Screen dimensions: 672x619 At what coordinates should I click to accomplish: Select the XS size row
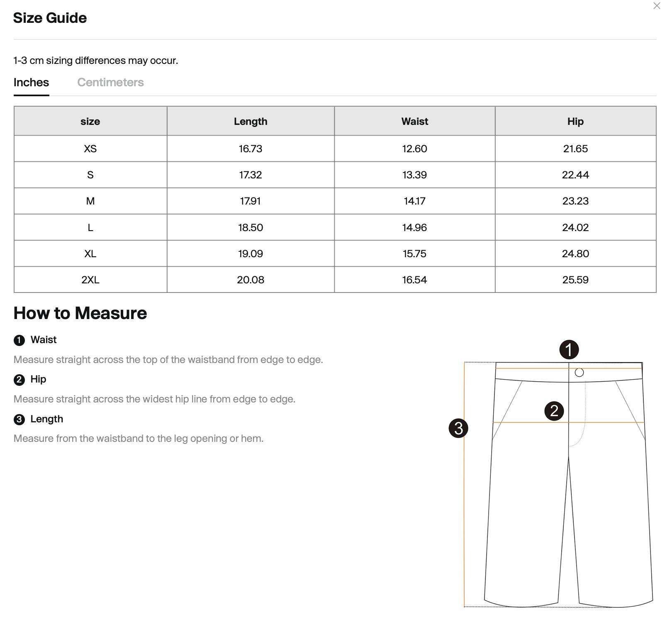point(335,149)
